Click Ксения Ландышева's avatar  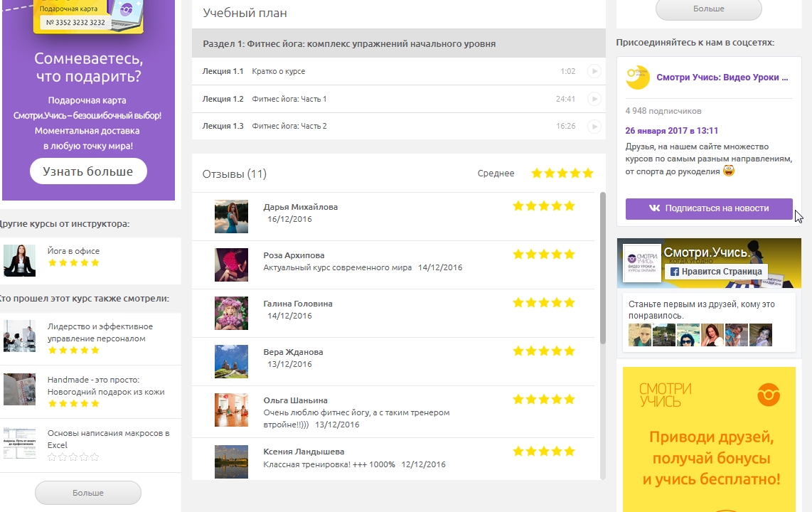232,462
